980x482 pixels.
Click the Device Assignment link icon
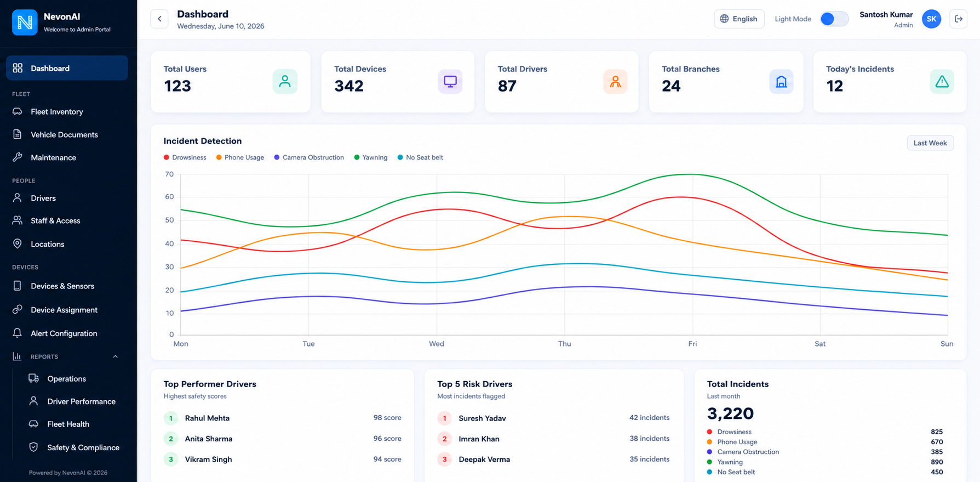18,309
